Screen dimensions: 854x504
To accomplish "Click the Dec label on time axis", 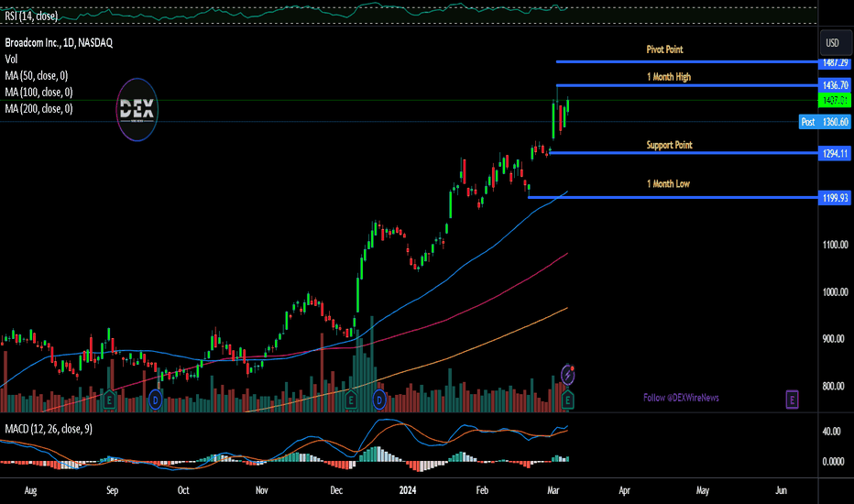I will click(x=336, y=490).
